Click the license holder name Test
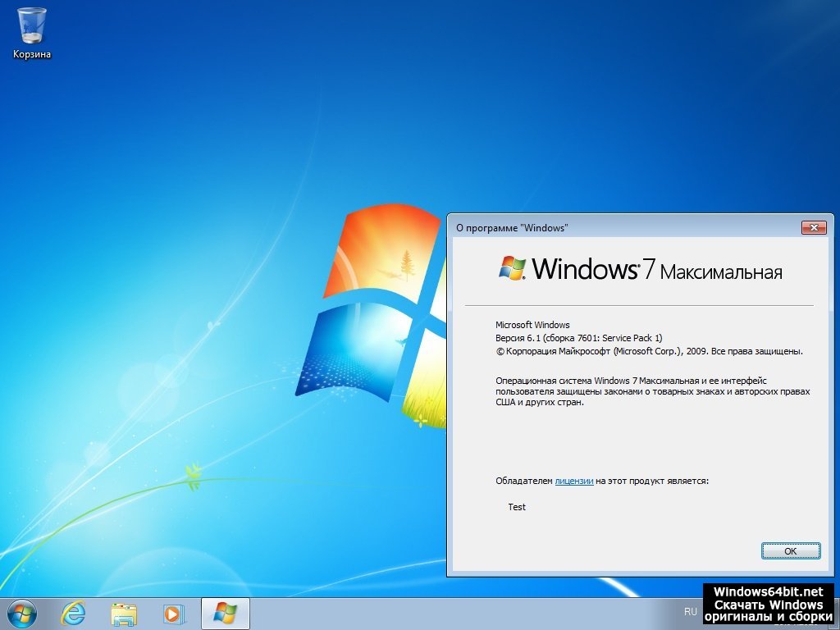Screen dimensions: 840x630 pyautogui.click(x=517, y=507)
